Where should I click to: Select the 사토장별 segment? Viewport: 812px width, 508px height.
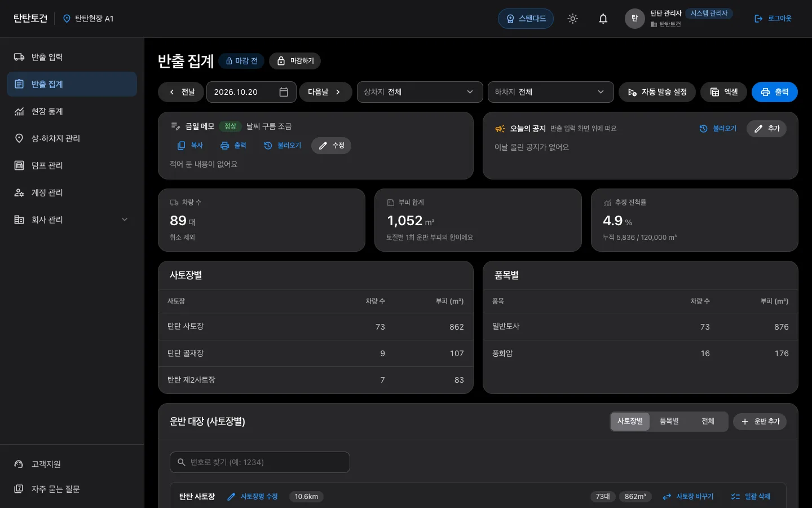(630, 422)
